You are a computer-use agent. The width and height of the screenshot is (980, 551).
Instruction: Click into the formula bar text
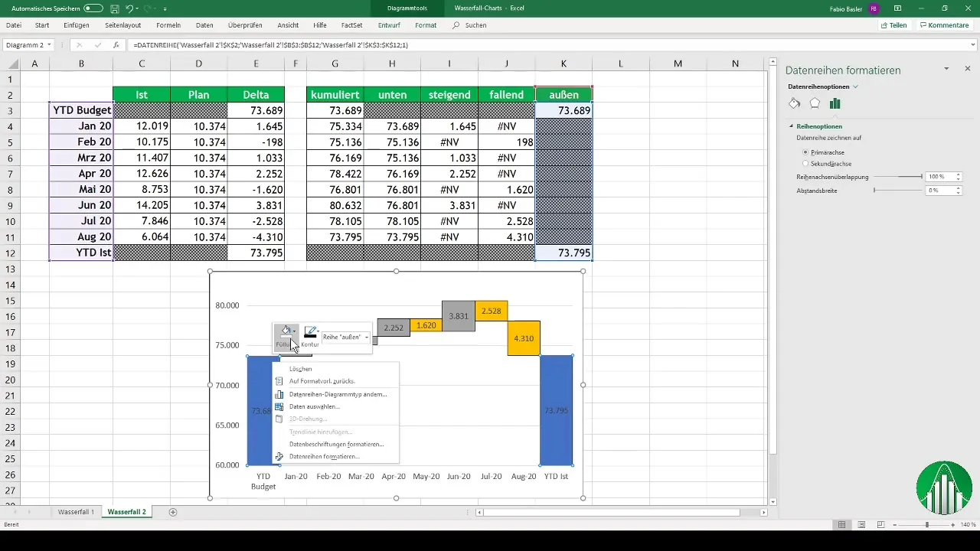[270, 45]
